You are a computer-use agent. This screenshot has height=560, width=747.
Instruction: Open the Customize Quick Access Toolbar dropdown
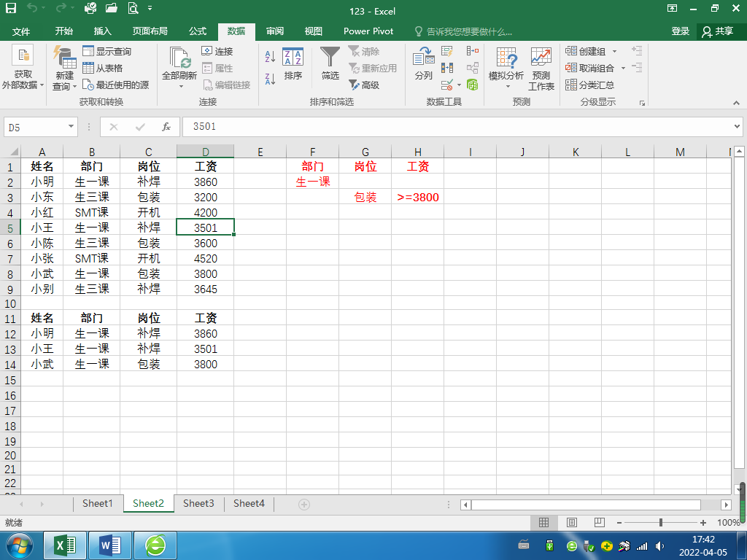tap(150, 8)
